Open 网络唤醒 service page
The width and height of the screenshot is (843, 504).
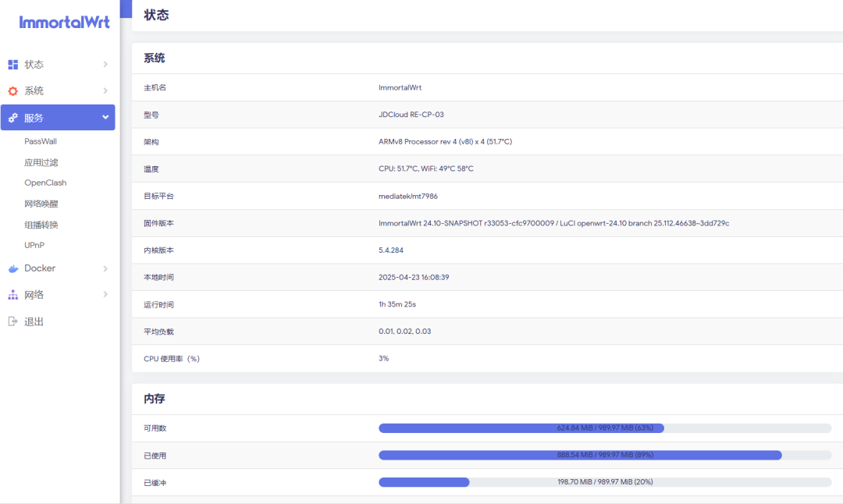(41, 204)
